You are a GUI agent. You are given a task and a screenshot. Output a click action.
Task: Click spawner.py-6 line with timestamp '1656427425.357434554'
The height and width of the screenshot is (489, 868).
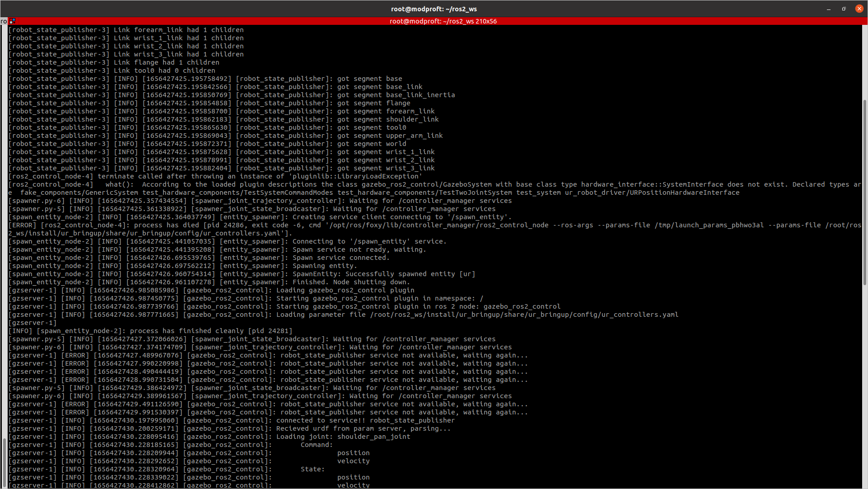coord(260,201)
